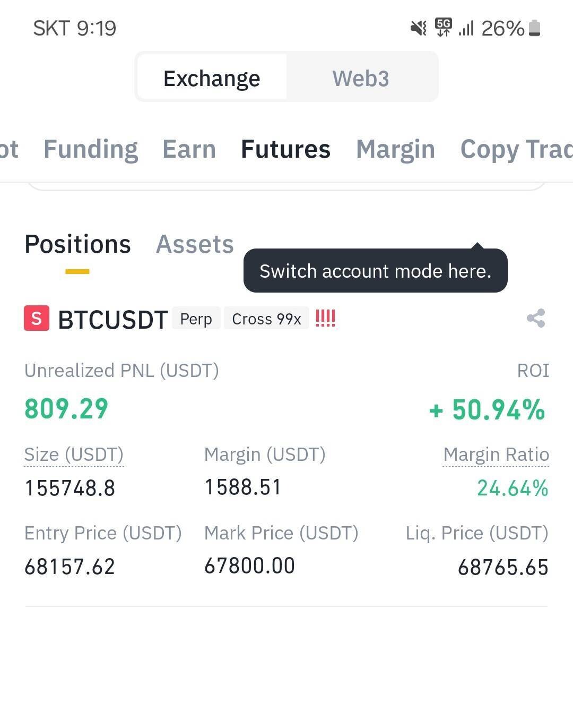The width and height of the screenshot is (573, 728).
Task: Select the Margin tab
Action: (395, 149)
